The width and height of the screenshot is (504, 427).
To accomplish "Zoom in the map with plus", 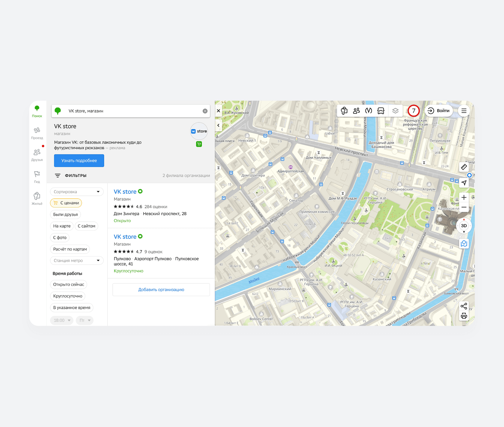I will (463, 197).
